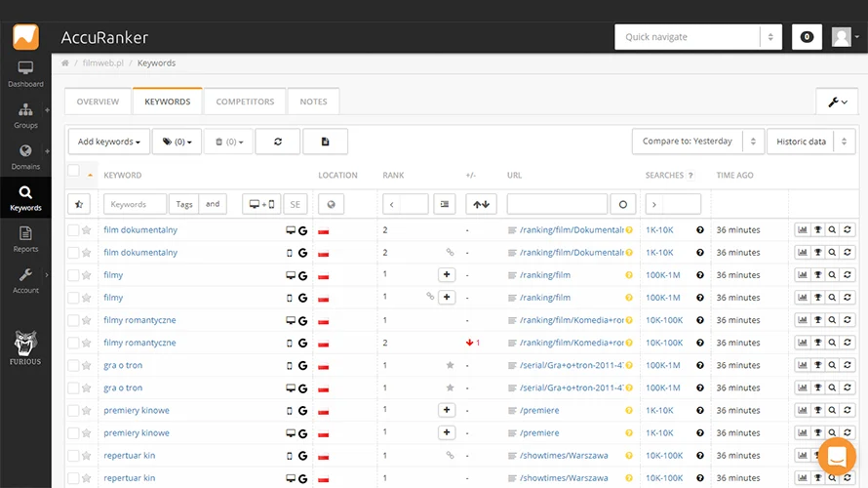Open the Add keywords dropdown
The image size is (868, 488).
[109, 142]
